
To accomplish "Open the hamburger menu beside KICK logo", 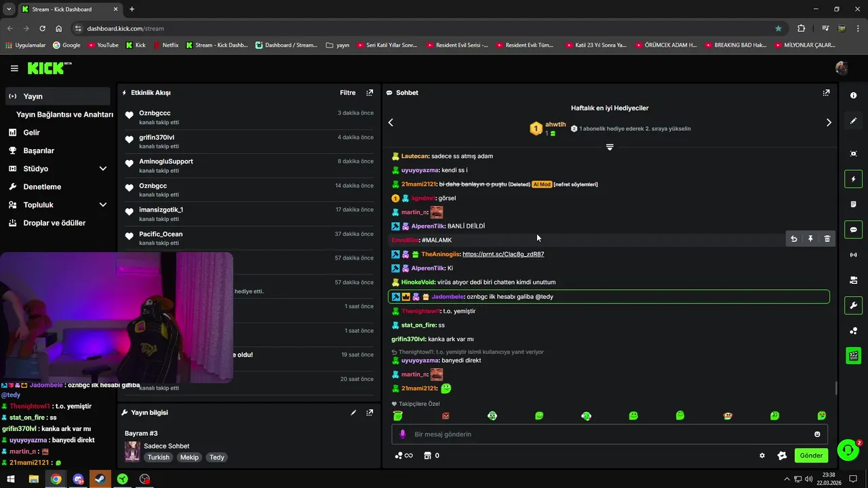I will [x=14, y=68].
